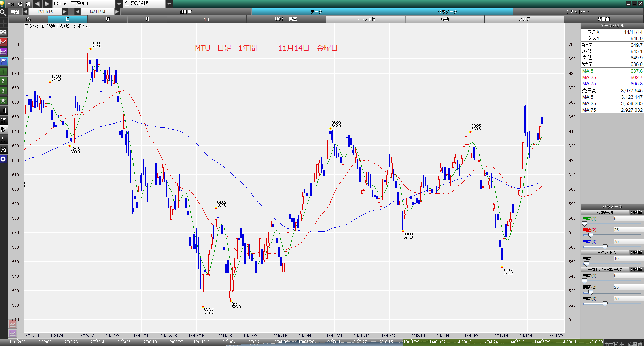
Task: Go to next stock with right arrow
Action: (47, 4)
